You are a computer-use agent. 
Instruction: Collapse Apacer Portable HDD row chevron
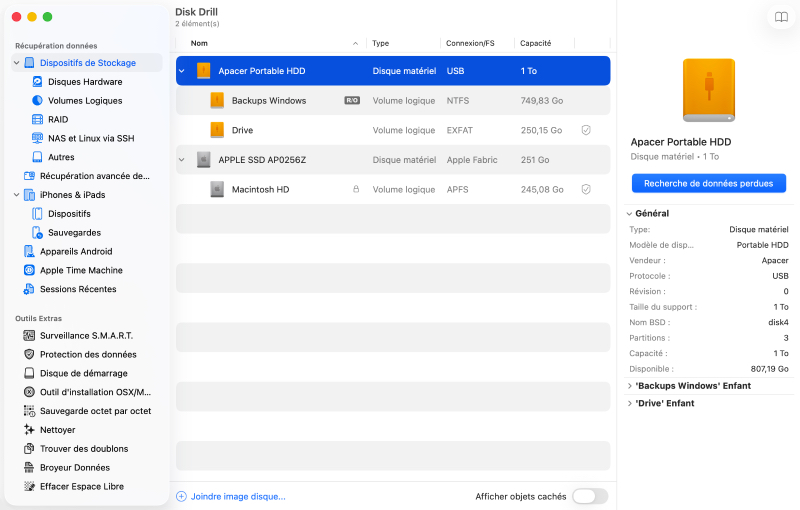(182, 71)
